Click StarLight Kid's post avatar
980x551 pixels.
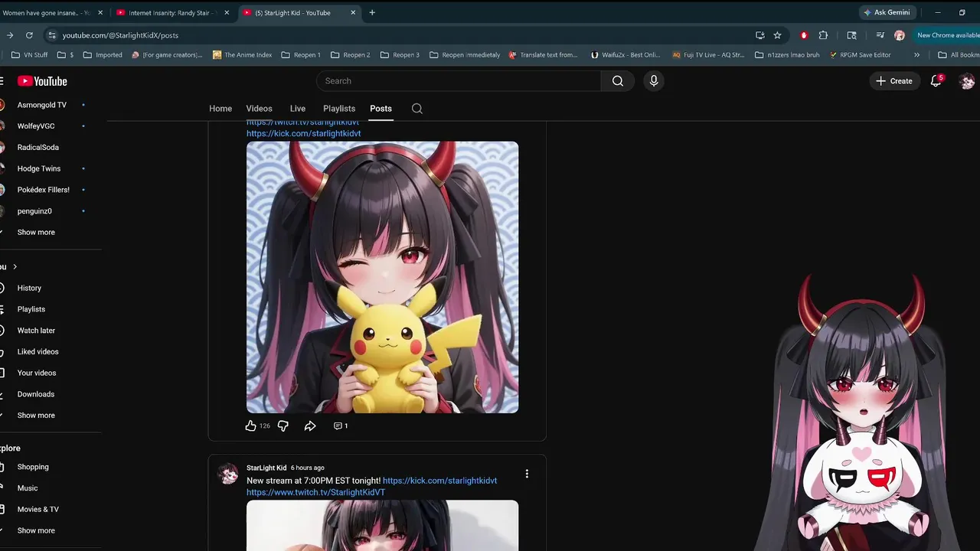tap(228, 474)
